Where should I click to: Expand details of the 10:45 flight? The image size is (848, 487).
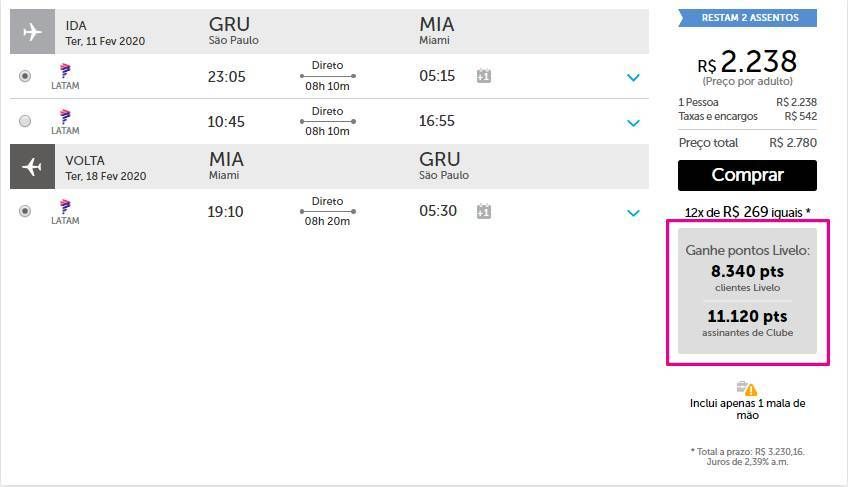coord(633,123)
